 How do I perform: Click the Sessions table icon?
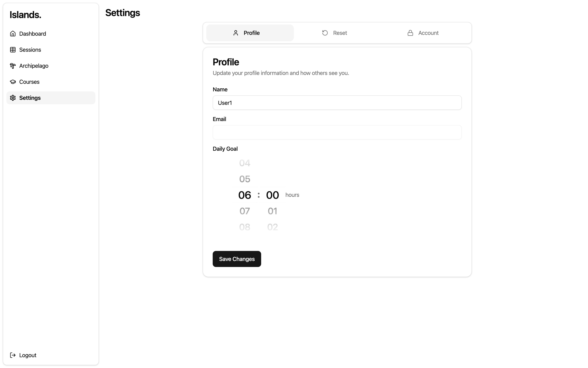click(x=13, y=50)
